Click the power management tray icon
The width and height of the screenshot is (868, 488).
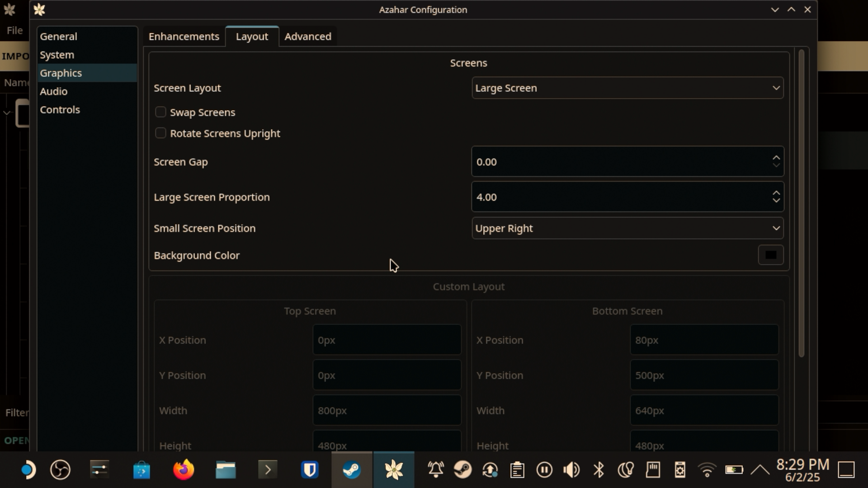click(x=680, y=470)
